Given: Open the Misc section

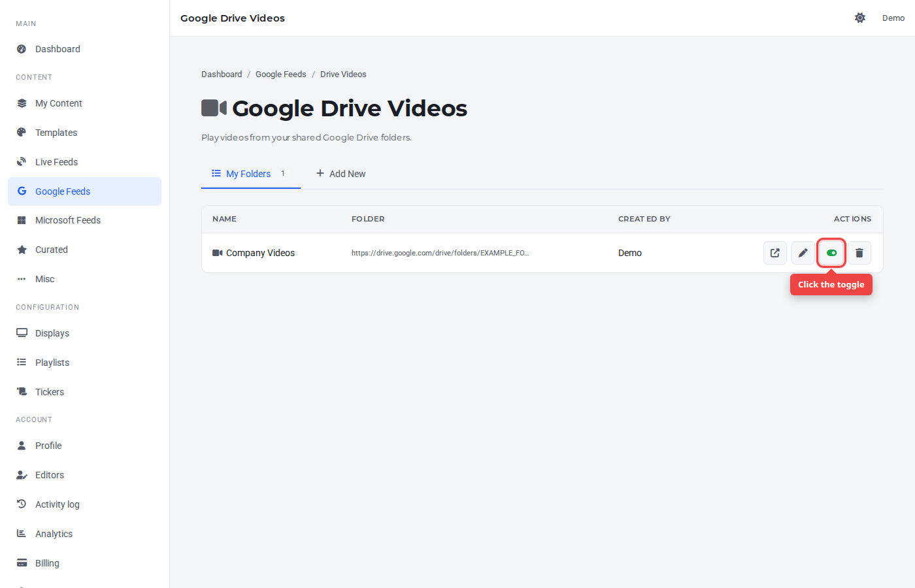Looking at the screenshot, I should pyautogui.click(x=85, y=279).
